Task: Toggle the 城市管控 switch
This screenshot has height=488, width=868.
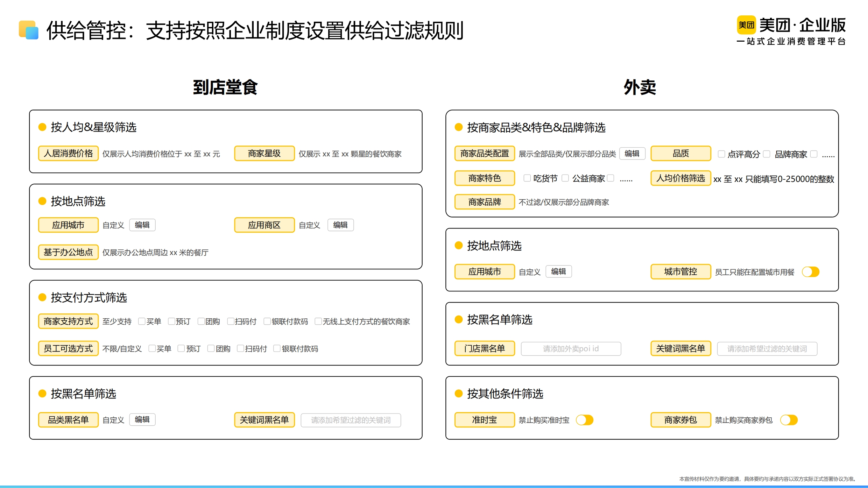Action: pos(811,272)
